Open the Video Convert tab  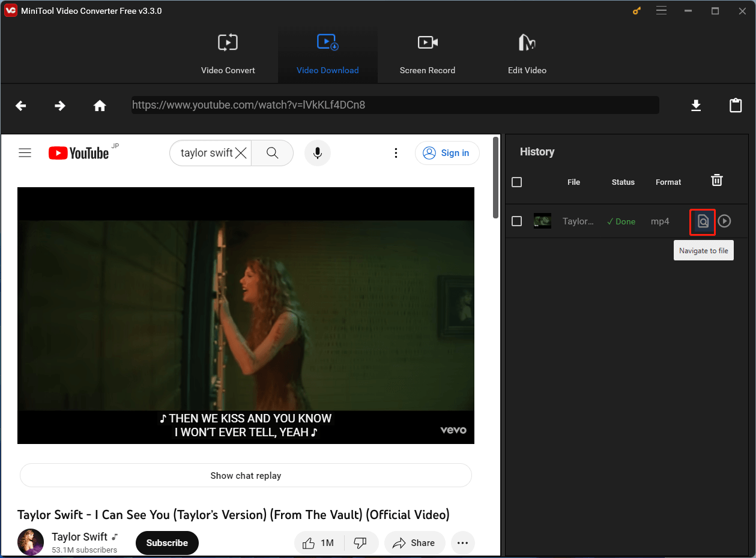click(228, 56)
